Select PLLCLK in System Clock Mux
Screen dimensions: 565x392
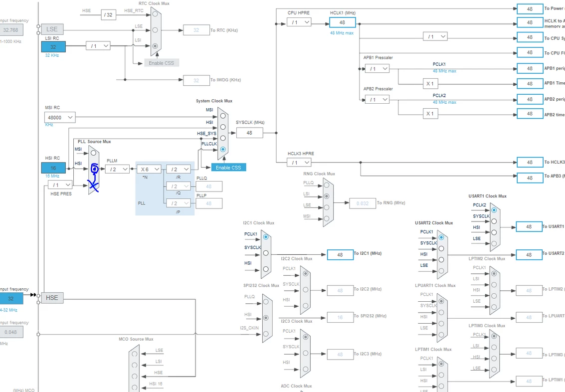223,149
